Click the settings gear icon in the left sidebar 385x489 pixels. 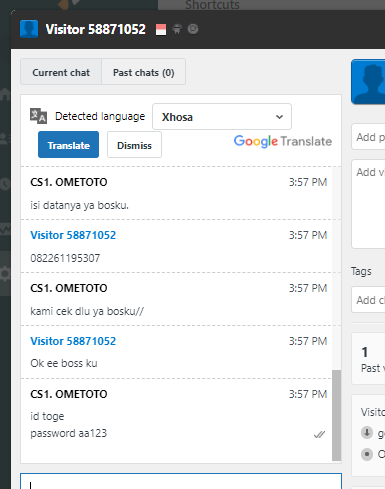(x=5, y=274)
